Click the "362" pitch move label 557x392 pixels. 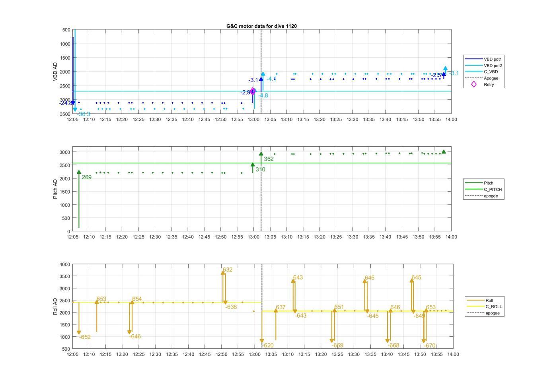(x=269, y=159)
